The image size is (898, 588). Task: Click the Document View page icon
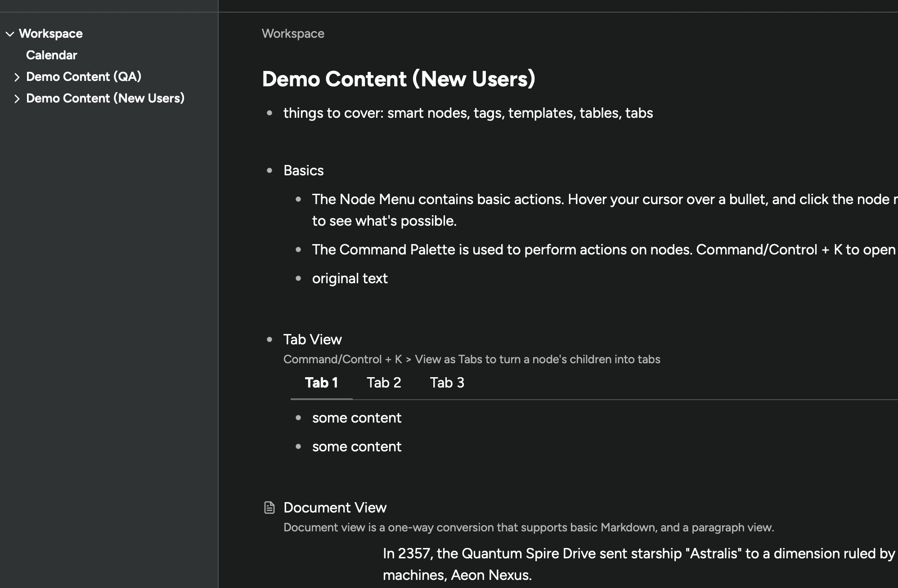click(269, 507)
